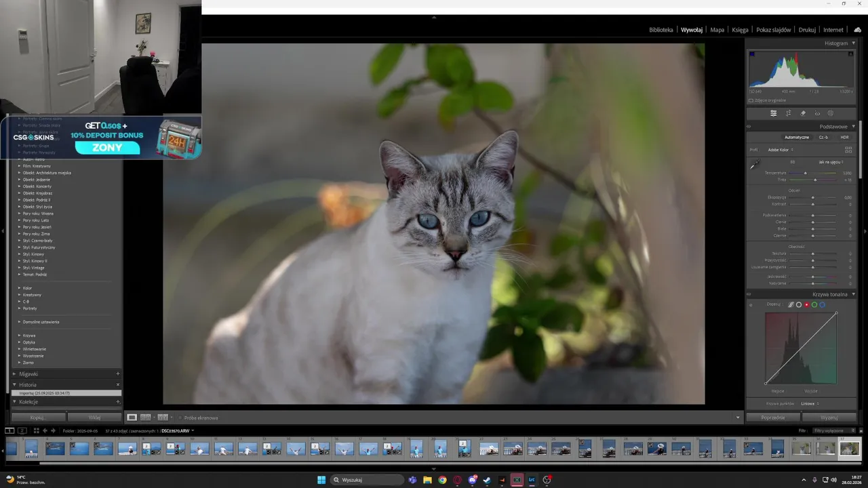Select parametric curve adjust icon

(x=791, y=305)
